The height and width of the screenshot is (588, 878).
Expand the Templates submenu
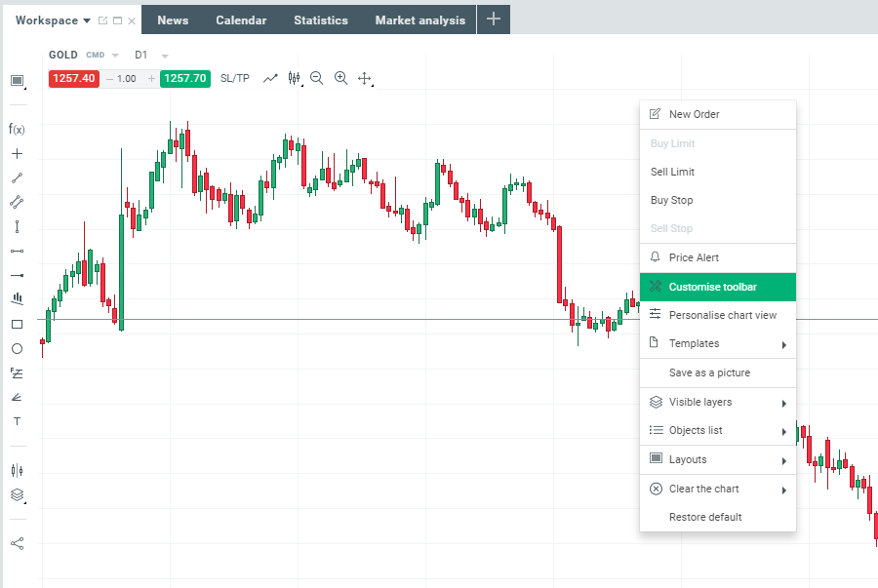coord(718,343)
